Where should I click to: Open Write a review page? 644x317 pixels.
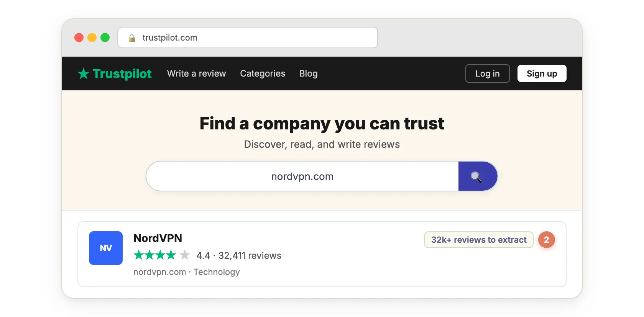(x=197, y=74)
